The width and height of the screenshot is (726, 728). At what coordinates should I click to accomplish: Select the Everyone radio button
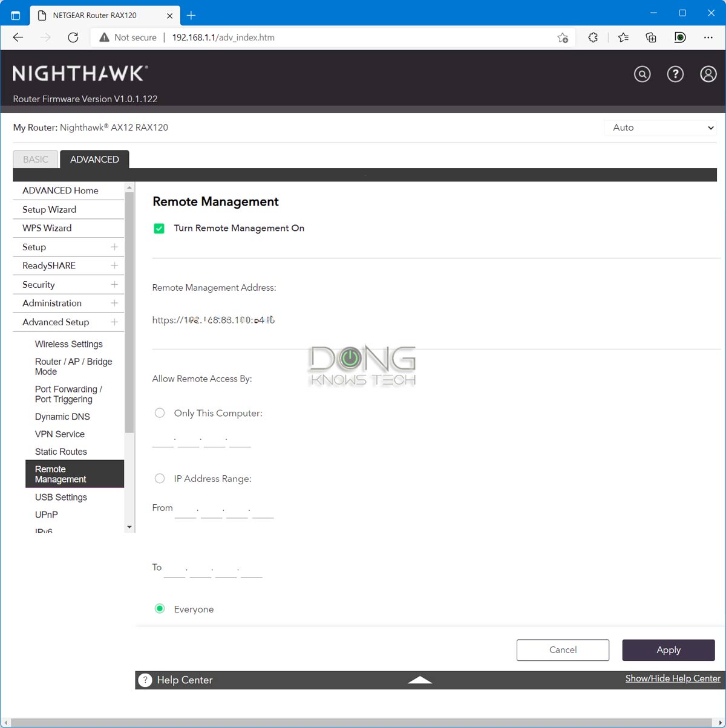coord(160,608)
